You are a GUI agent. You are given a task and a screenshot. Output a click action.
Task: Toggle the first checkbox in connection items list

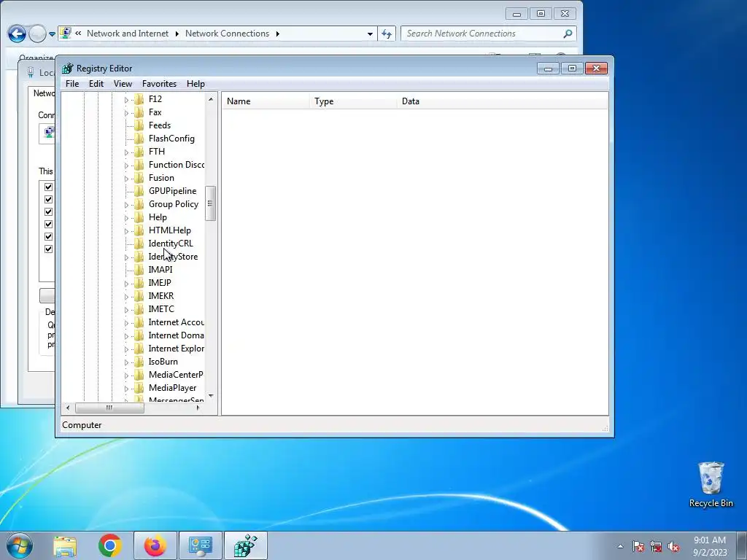pos(49,187)
